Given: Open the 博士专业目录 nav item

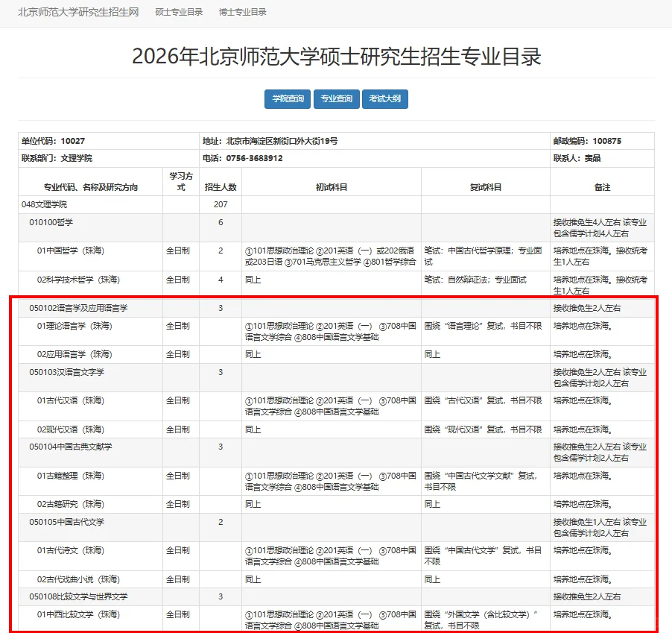Looking at the screenshot, I should tap(243, 12).
